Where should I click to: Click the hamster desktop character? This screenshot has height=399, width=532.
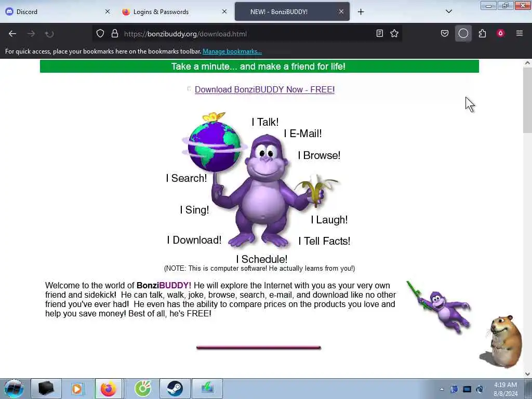tap(502, 341)
